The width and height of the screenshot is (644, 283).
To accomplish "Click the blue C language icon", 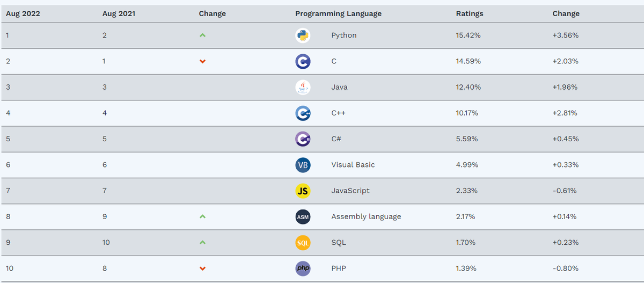I will pyautogui.click(x=303, y=61).
